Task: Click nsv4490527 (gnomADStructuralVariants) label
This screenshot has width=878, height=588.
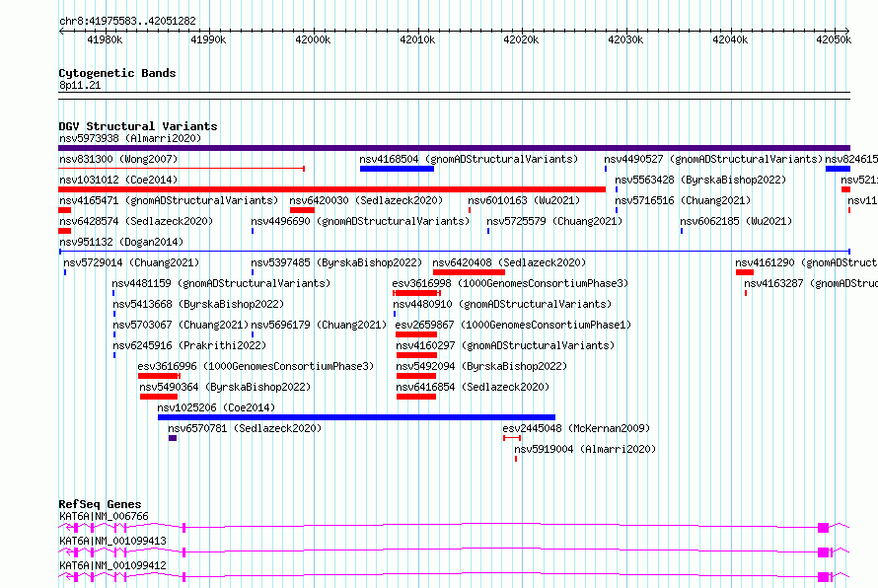Action: 713,159
